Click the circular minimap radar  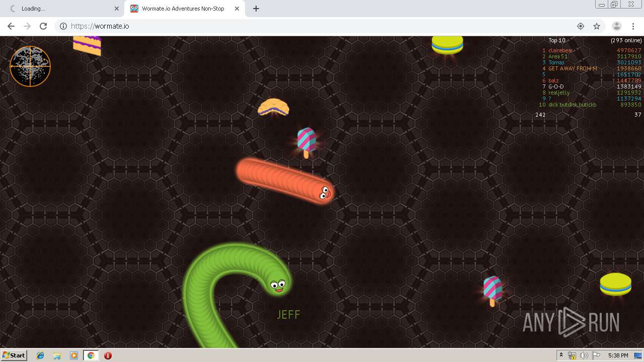(x=30, y=66)
